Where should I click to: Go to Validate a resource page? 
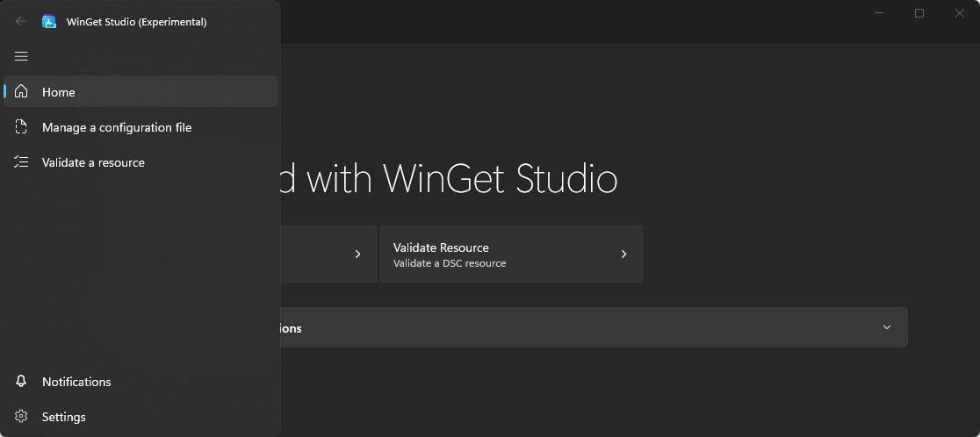click(x=141, y=162)
